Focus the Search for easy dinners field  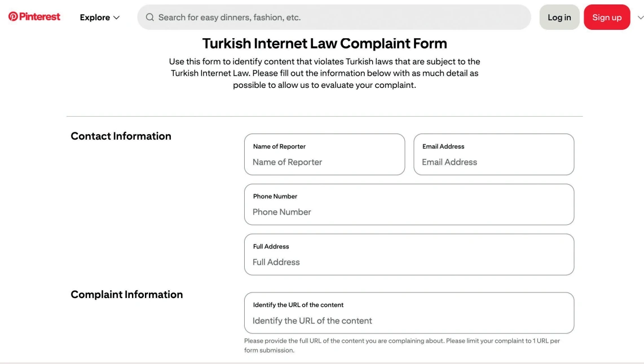point(334,17)
